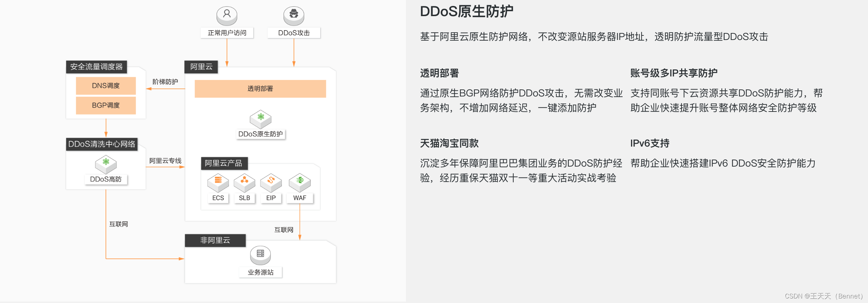
Task: Click the 透明部署 orange banner
Action: (260, 89)
